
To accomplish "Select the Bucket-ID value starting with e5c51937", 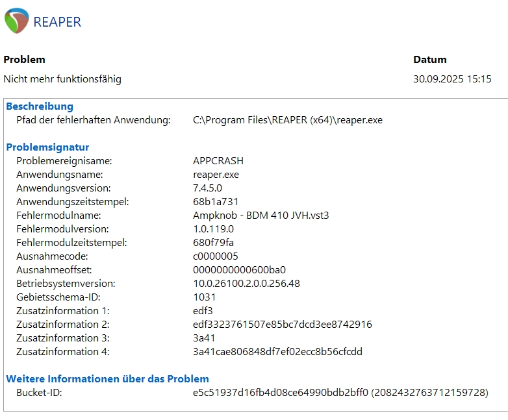I will tap(340, 393).
